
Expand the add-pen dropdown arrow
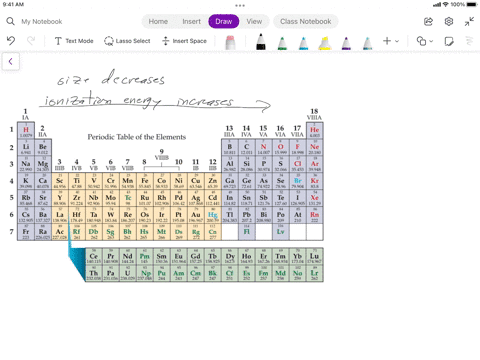click(x=397, y=41)
